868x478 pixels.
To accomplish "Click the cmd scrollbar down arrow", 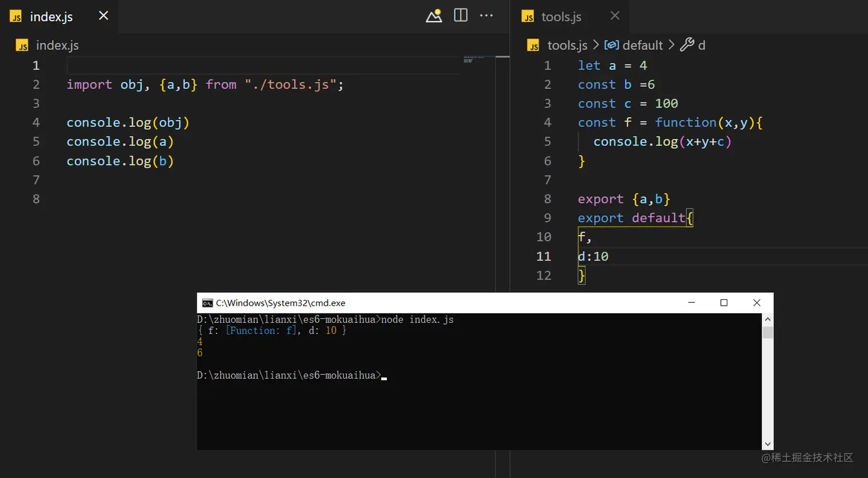I will tap(768, 444).
